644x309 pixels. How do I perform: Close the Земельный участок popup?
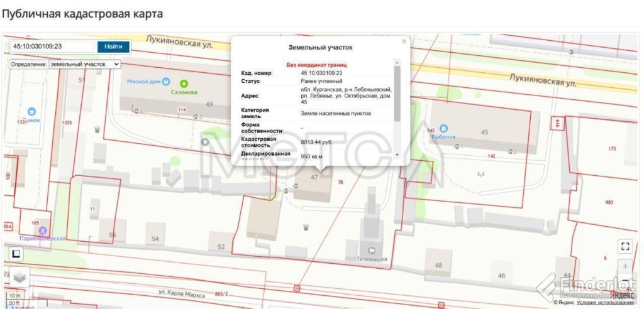[404, 41]
